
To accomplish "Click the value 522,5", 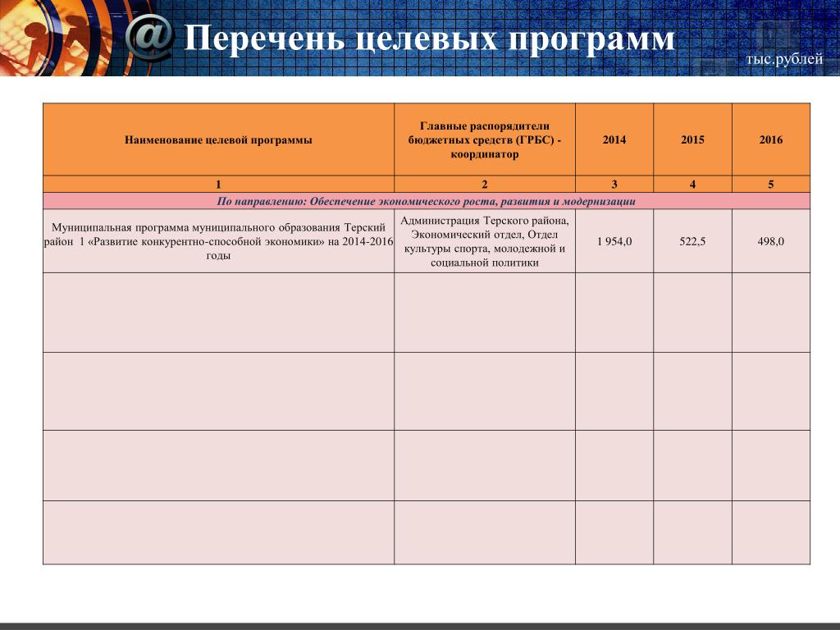I will (x=692, y=241).
